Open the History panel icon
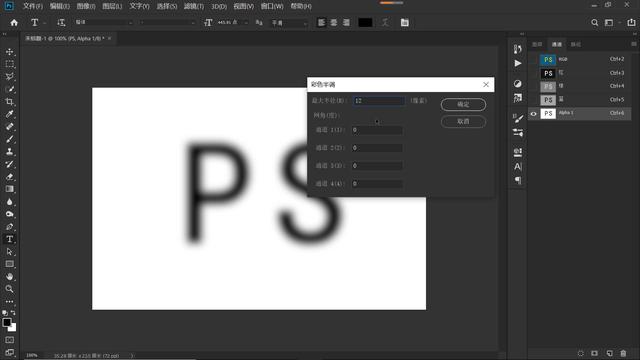 click(518, 49)
